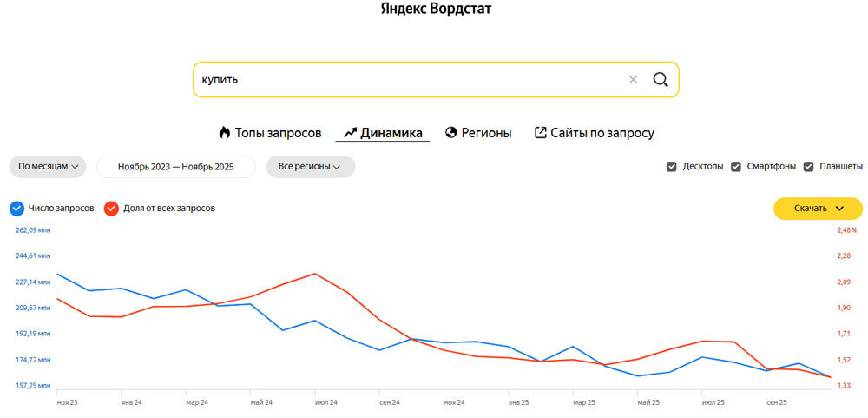Click the flame icon for top queries
Image resolution: width=868 pixels, height=418 pixels.
tap(225, 133)
